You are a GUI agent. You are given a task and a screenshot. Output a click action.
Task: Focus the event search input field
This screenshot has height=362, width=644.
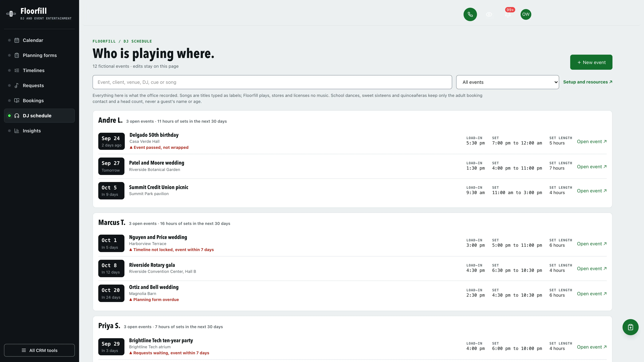pos(272,82)
